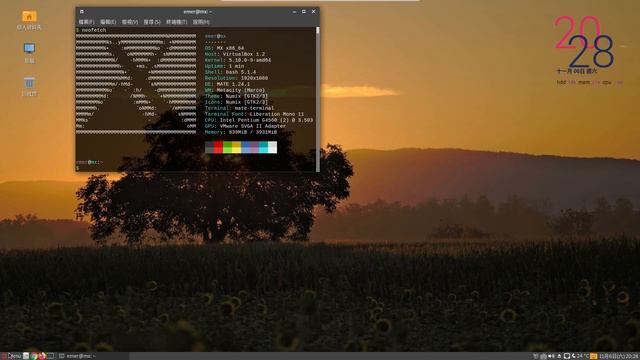Open the 檢視(V) View menu in the terminal
Screen dimensions: 640x360
pyautogui.click(x=130, y=22)
